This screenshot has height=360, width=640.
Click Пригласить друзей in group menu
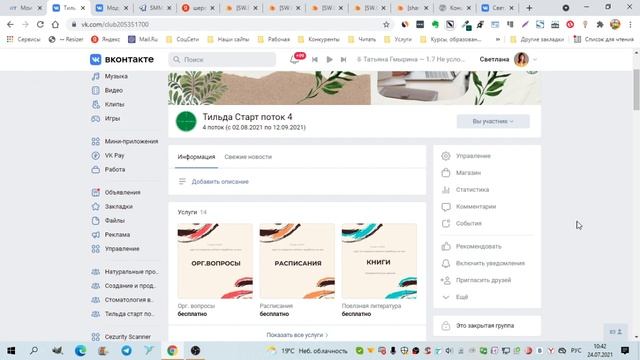point(476,280)
